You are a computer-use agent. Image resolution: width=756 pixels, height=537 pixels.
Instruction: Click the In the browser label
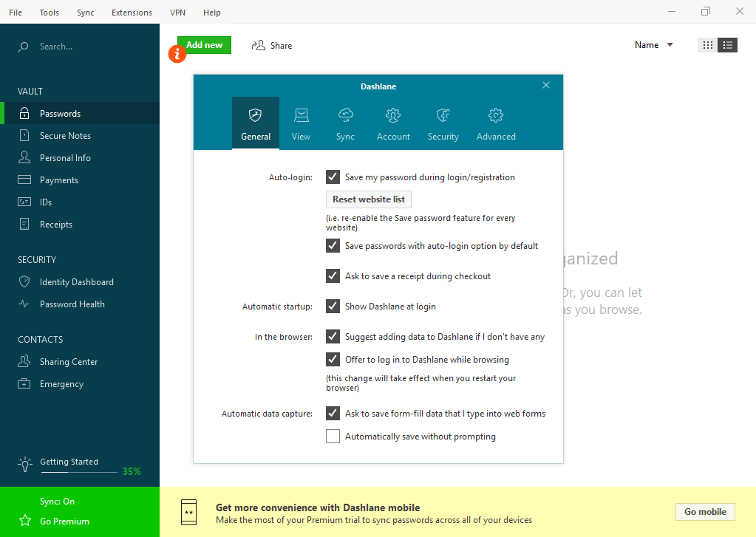[x=284, y=337]
